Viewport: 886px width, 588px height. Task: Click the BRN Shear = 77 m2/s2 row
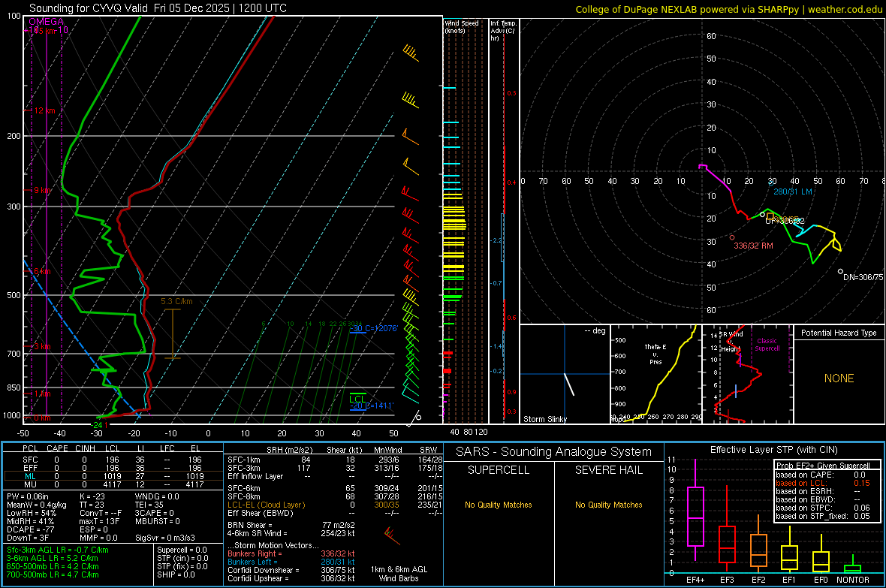[x=291, y=525]
